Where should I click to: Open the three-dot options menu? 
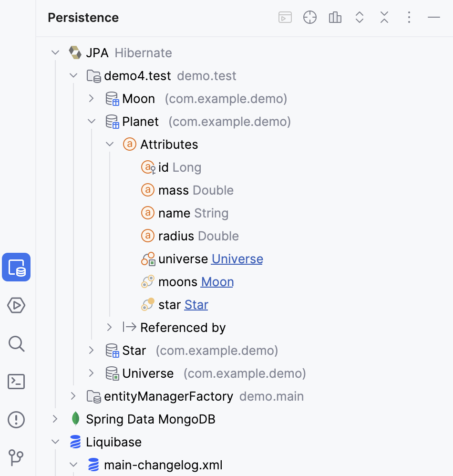(x=409, y=17)
